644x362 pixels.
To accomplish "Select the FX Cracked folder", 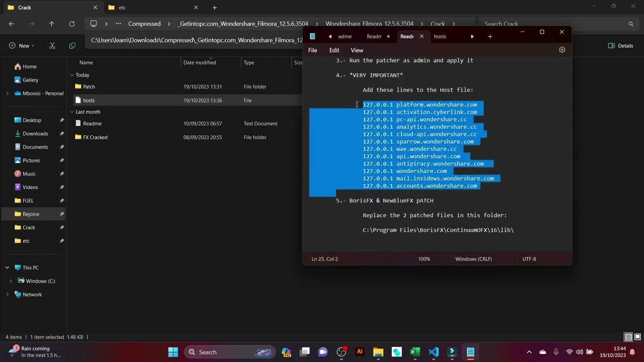I will click(95, 137).
